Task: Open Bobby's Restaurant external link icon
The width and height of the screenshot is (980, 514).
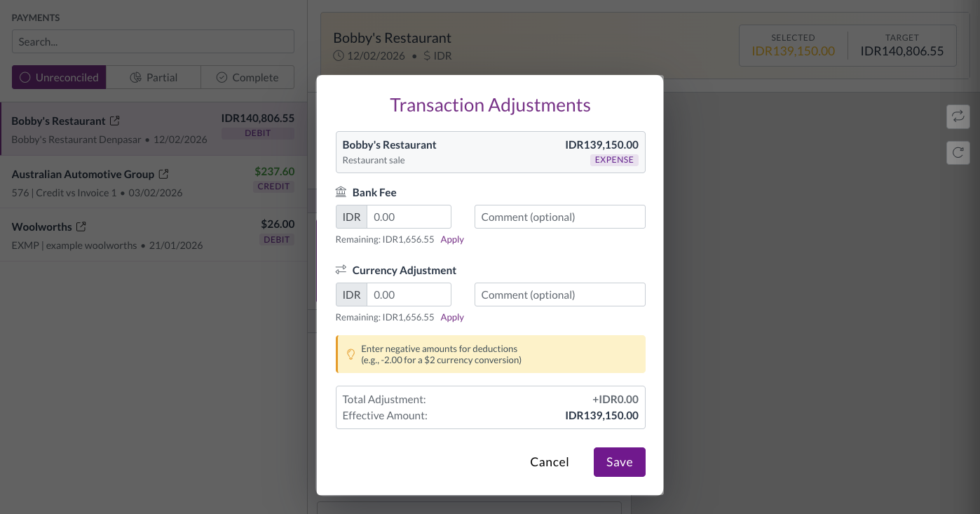Action: [115, 121]
